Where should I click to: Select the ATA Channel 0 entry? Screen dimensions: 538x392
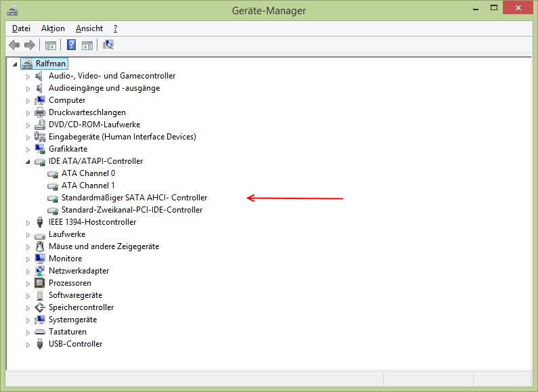(x=88, y=173)
